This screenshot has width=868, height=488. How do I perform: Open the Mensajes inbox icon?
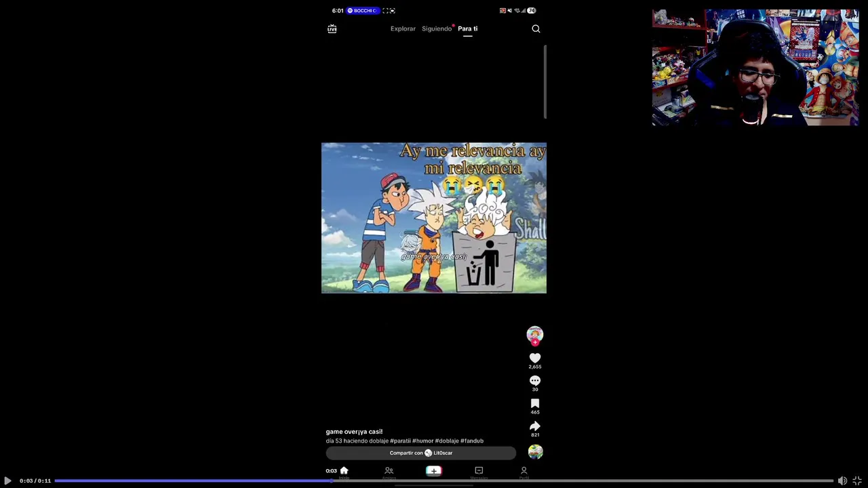[479, 471]
